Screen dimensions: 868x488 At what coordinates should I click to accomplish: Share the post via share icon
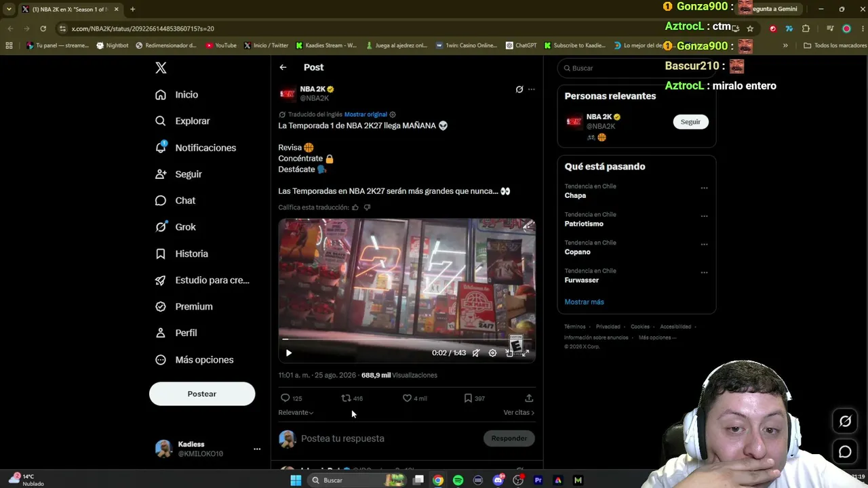[x=529, y=399]
